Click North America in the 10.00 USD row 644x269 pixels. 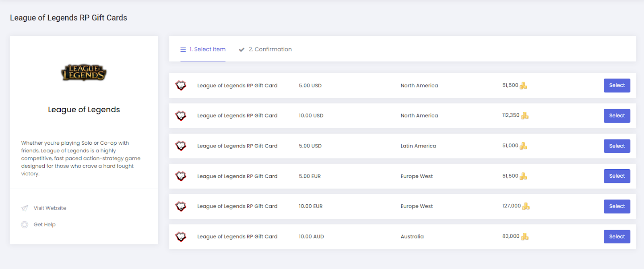tap(419, 115)
